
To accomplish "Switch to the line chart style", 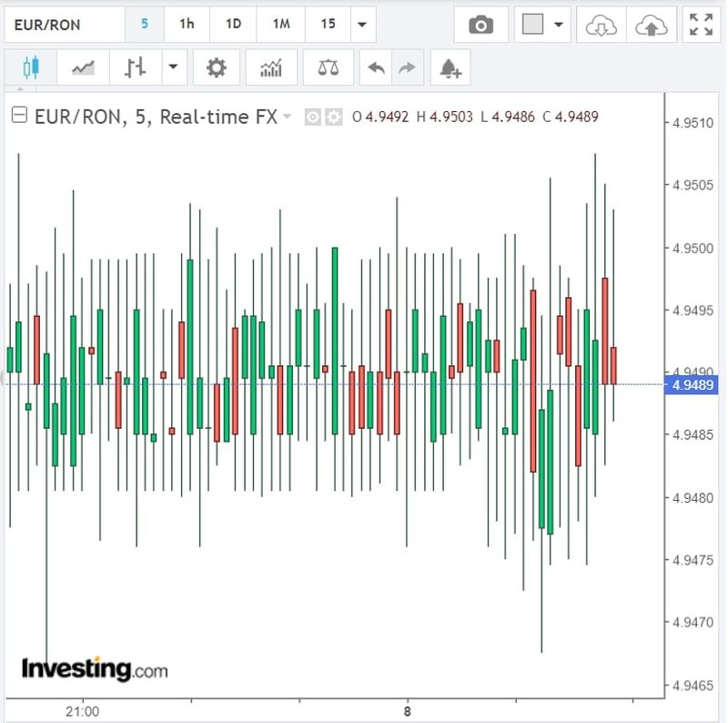I will 83,67.
